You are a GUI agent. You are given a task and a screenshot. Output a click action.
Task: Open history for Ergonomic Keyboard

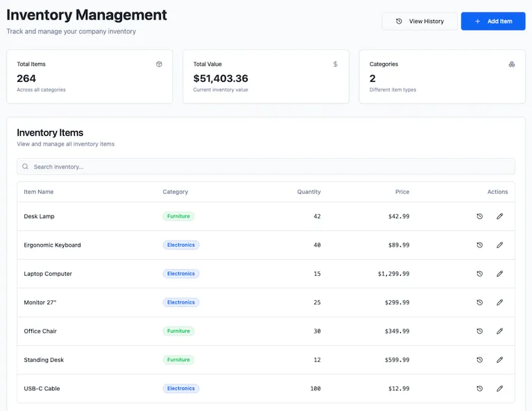pyautogui.click(x=479, y=245)
